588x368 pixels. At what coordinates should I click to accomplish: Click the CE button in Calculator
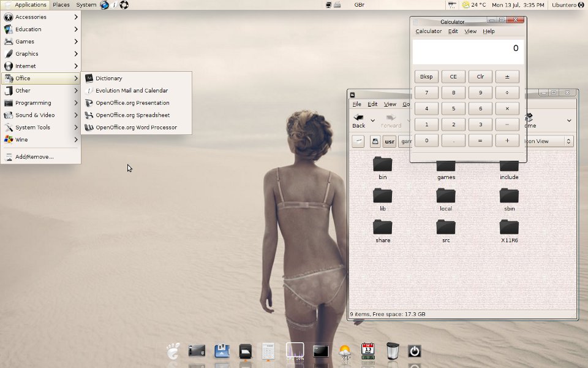[x=453, y=77]
